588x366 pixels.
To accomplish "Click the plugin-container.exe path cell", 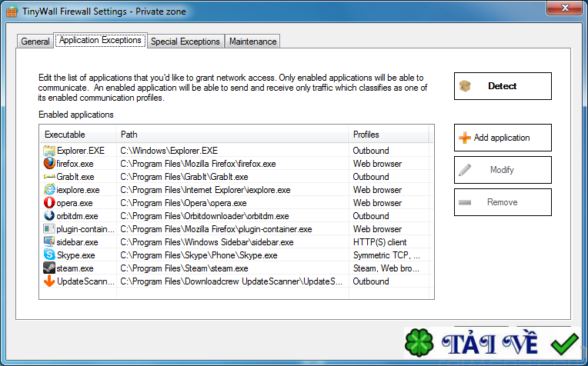I will click(x=216, y=229).
